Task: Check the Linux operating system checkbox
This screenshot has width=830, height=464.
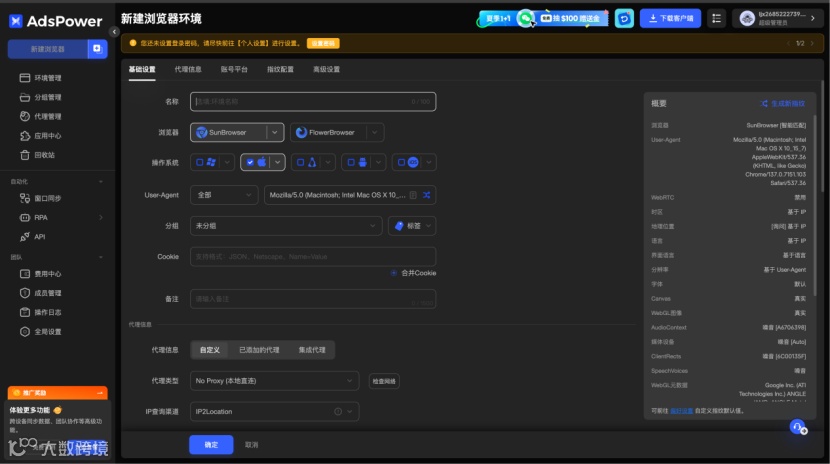Action: pos(300,162)
